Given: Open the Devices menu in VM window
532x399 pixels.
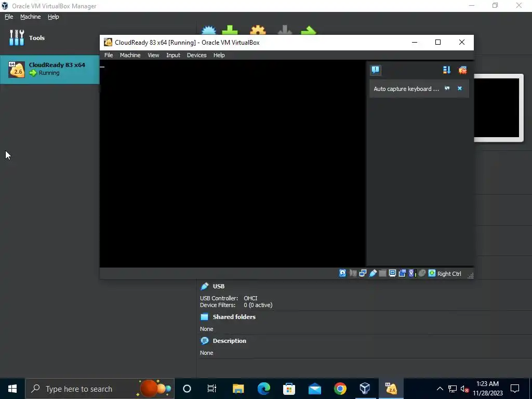Looking at the screenshot, I should coord(196,55).
